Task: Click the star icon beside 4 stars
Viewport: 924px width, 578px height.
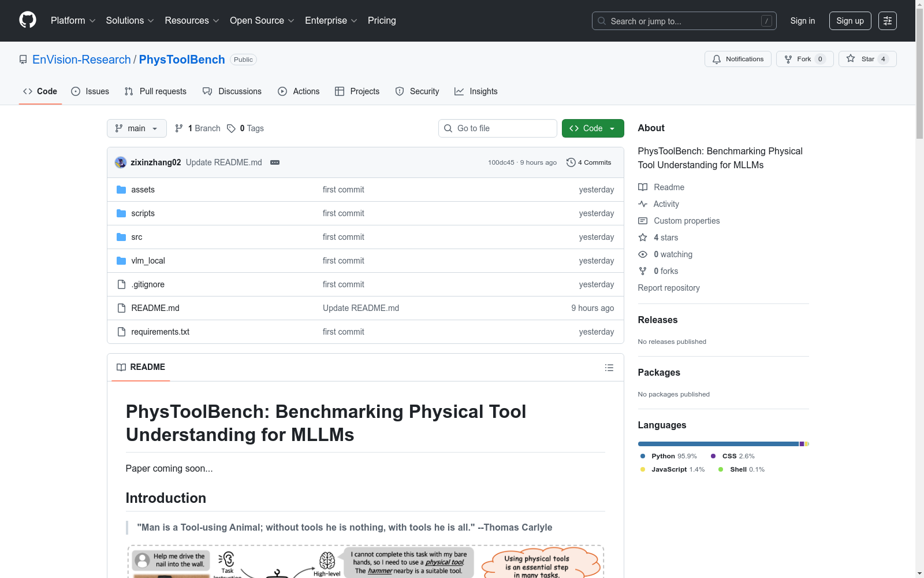Action: [643, 238]
